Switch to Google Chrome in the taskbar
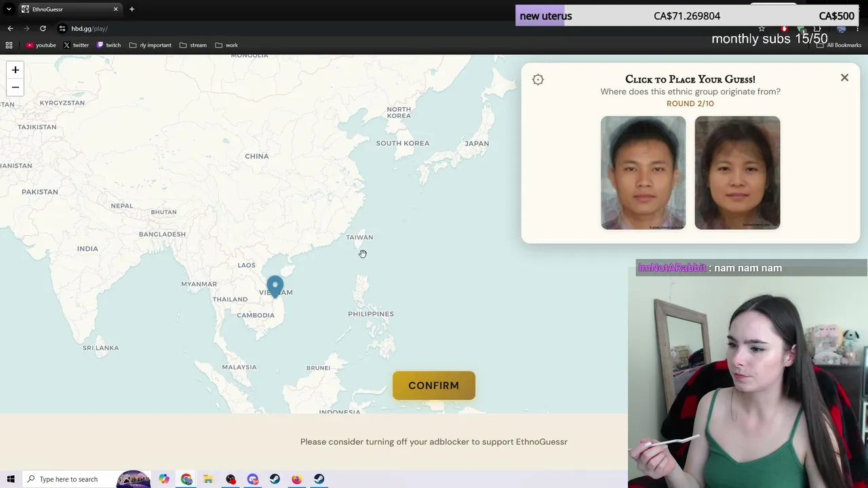 (186, 479)
